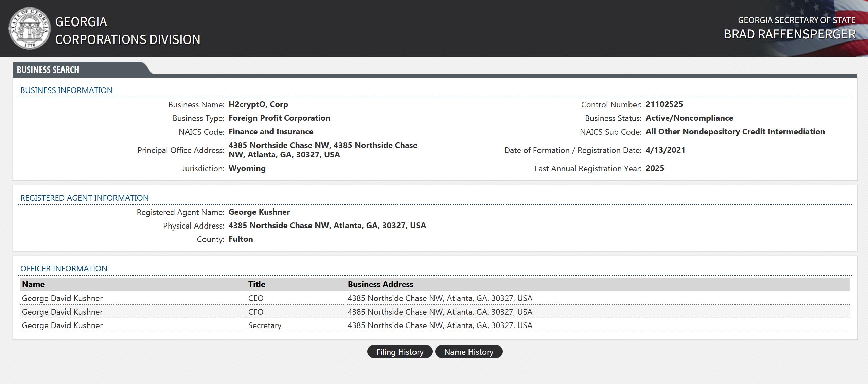This screenshot has width=868, height=384.
Task: Click the Control Number label
Action: click(611, 105)
